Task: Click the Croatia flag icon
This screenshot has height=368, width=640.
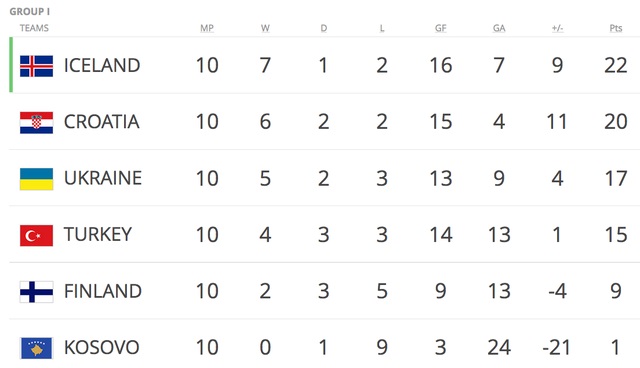Action: [x=36, y=122]
